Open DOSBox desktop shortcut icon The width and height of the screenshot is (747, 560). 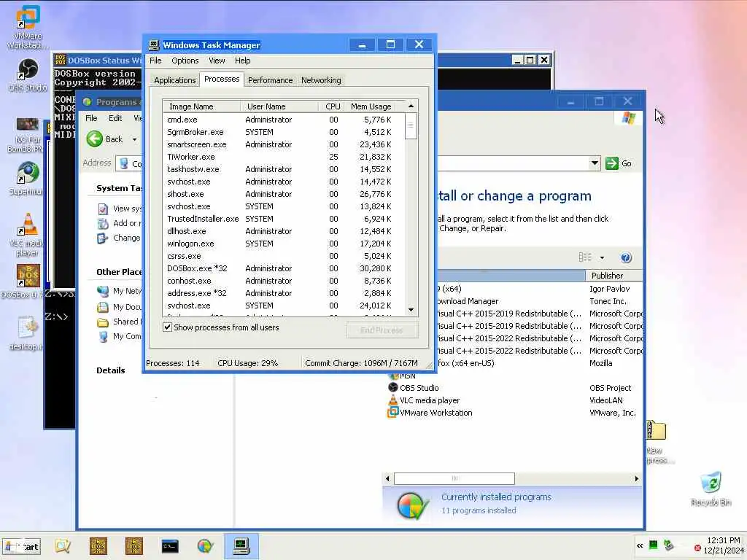click(28, 281)
